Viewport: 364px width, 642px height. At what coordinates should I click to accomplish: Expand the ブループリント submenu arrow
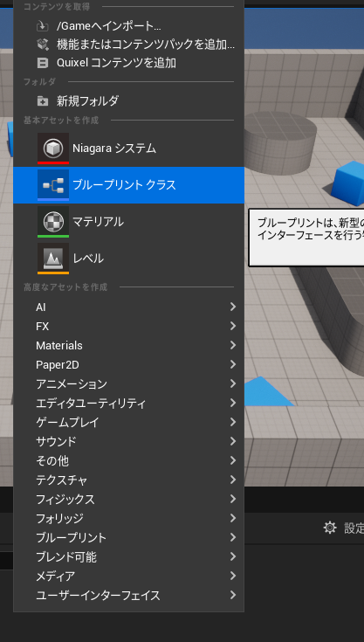233,537
